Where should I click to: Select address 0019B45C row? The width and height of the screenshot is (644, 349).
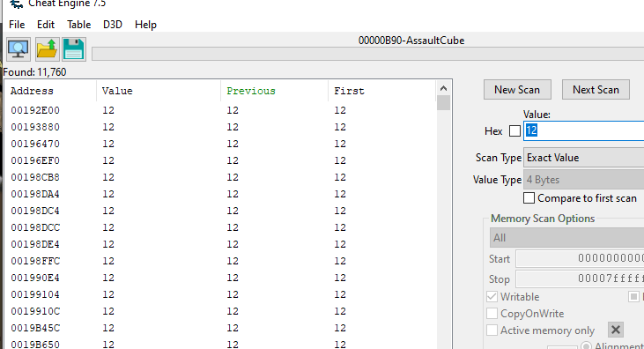tap(220, 328)
